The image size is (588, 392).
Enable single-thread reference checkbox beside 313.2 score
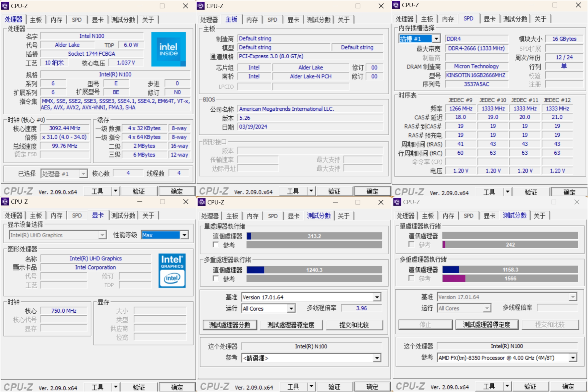(216, 245)
